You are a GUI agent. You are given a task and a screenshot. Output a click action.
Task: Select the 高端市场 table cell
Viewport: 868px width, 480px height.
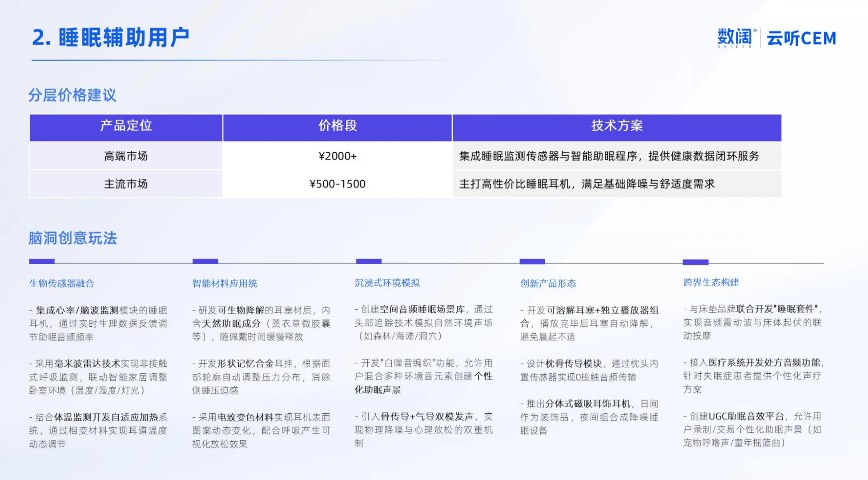pos(126,156)
